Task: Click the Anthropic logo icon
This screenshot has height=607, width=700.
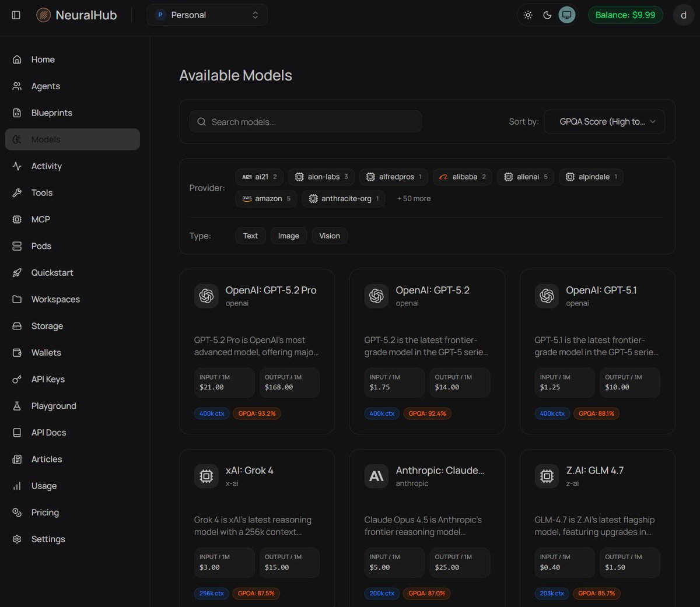Action: coord(376,476)
